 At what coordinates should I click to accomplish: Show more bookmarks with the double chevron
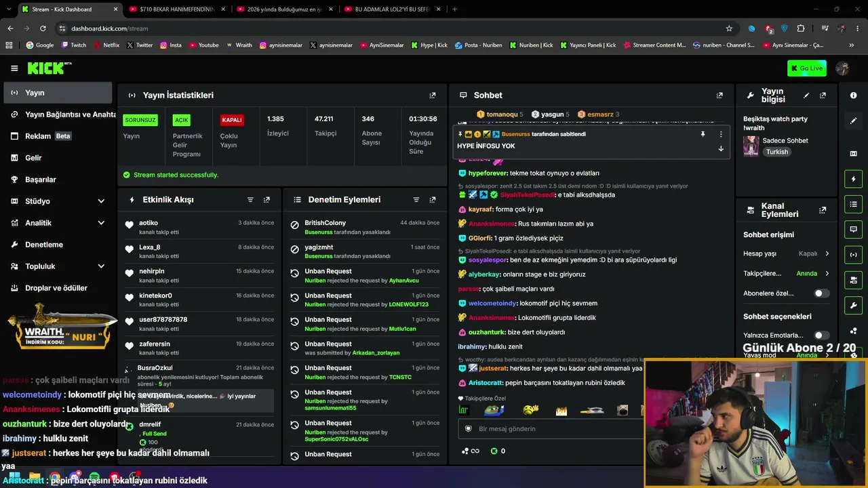[852, 45]
